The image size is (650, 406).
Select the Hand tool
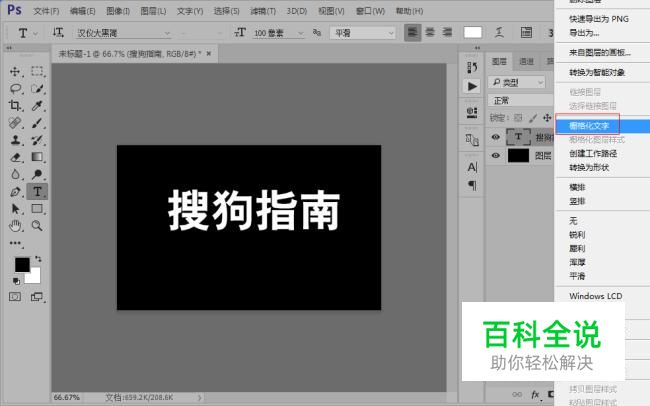point(15,226)
